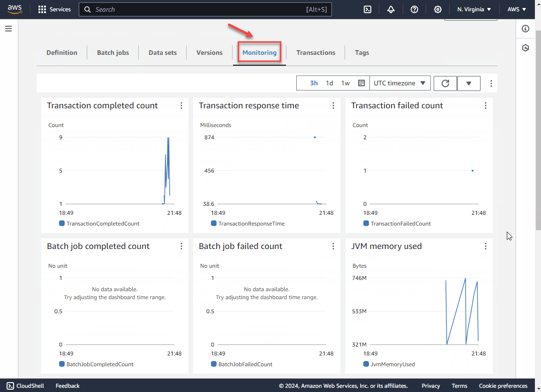Open Transaction completed count widget options menu
The image size is (541, 392).
click(x=181, y=106)
